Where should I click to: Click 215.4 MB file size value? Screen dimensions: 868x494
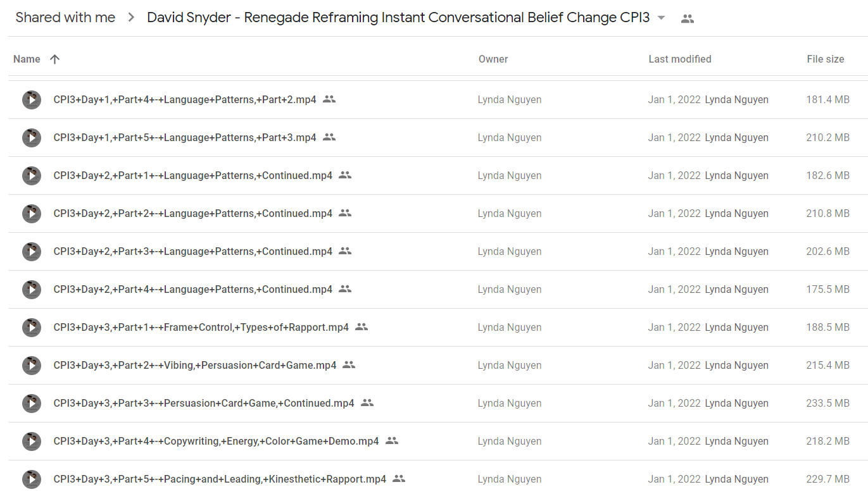click(x=828, y=366)
